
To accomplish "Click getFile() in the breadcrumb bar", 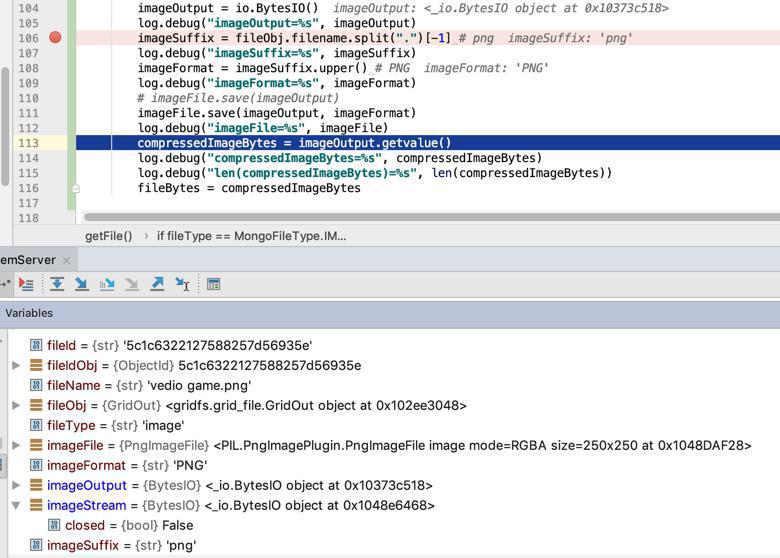I will pyautogui.click(x=108, y=236).
